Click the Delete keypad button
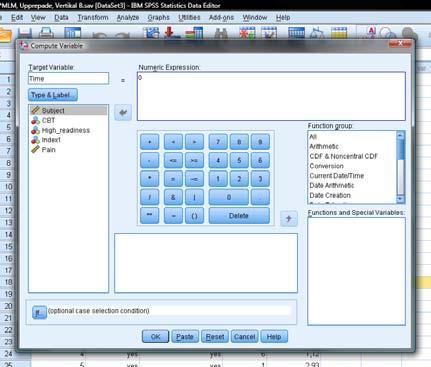The image size is (431, 367). [239, 216]
